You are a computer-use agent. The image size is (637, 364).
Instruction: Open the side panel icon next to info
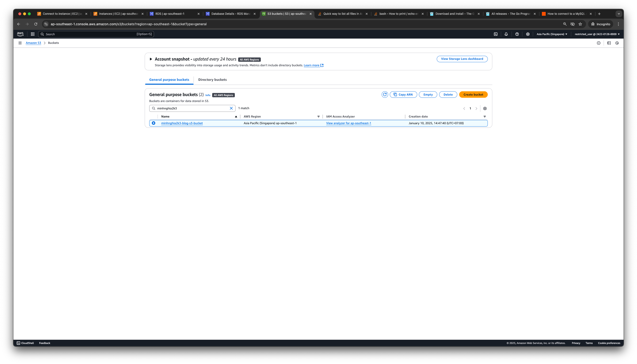609,43
